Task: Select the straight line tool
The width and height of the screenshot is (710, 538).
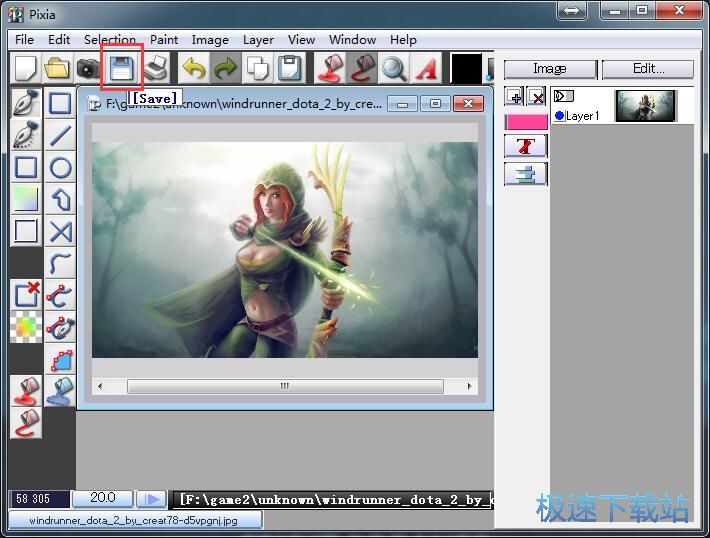Action: (x=61, y=136)
